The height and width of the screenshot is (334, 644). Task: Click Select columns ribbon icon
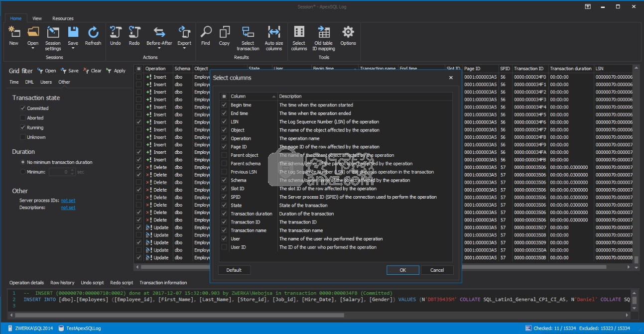tap(299, 32)
